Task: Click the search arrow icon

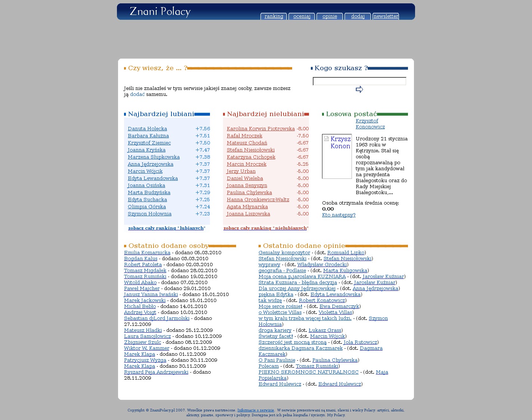Action: click(359, 90)
